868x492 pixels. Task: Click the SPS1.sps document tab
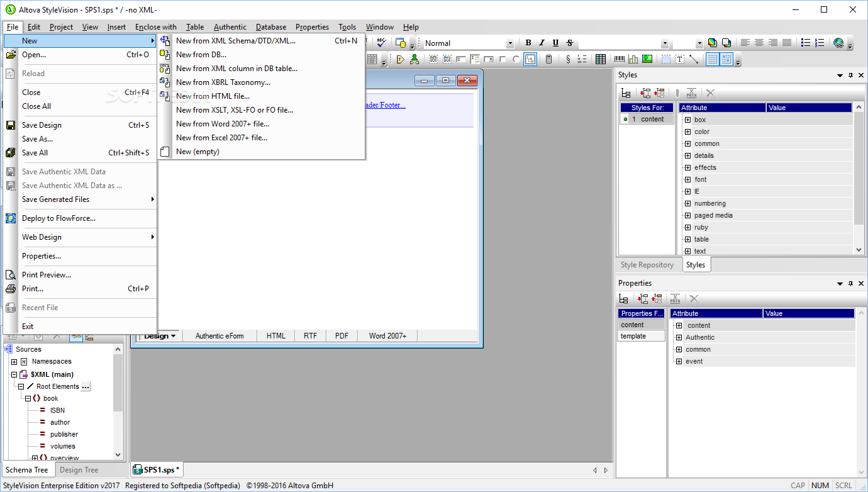pyautogui.click(x=157, y=469)
